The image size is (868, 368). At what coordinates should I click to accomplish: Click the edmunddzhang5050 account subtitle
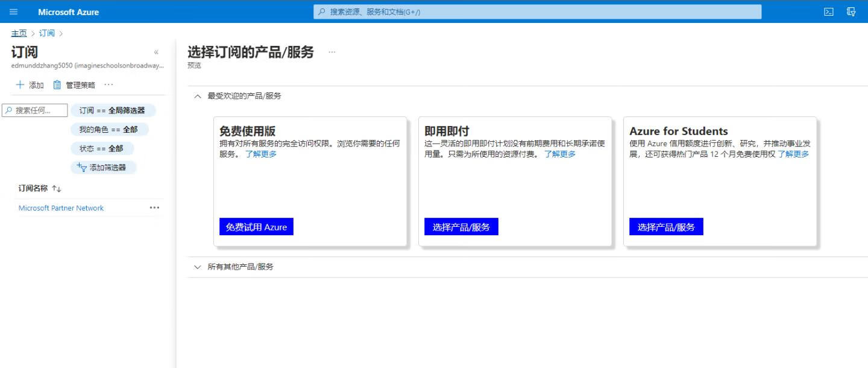[87, 65]
